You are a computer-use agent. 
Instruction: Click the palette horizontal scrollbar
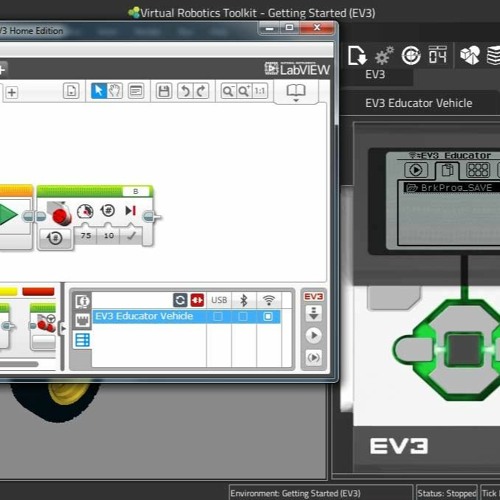click(18, 364)
